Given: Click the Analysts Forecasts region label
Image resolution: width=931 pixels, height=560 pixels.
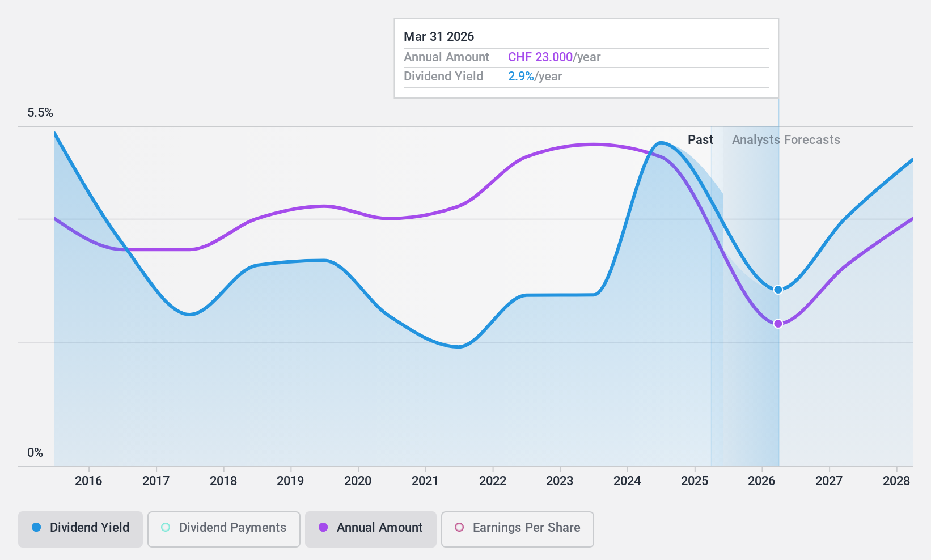Looking at the screenshot, I should (x=786, y=140).
